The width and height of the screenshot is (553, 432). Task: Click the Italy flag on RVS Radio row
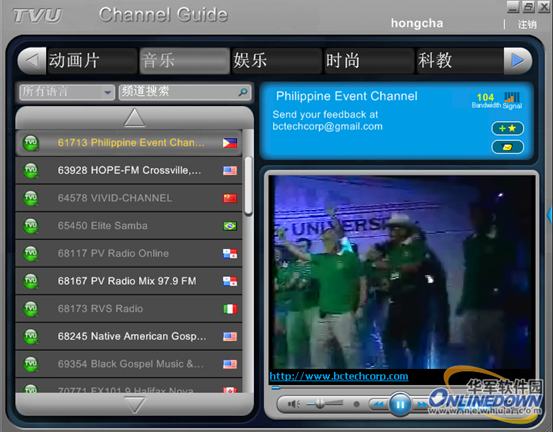(230, 309)
